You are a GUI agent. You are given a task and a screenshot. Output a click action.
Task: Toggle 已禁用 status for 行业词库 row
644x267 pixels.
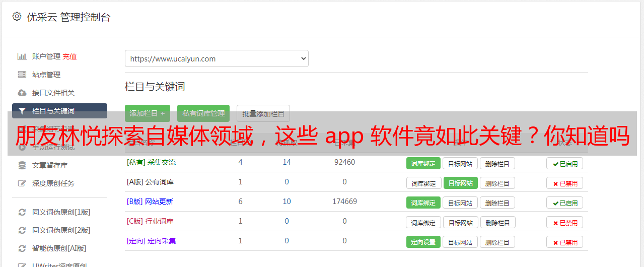tap(564, 222)
